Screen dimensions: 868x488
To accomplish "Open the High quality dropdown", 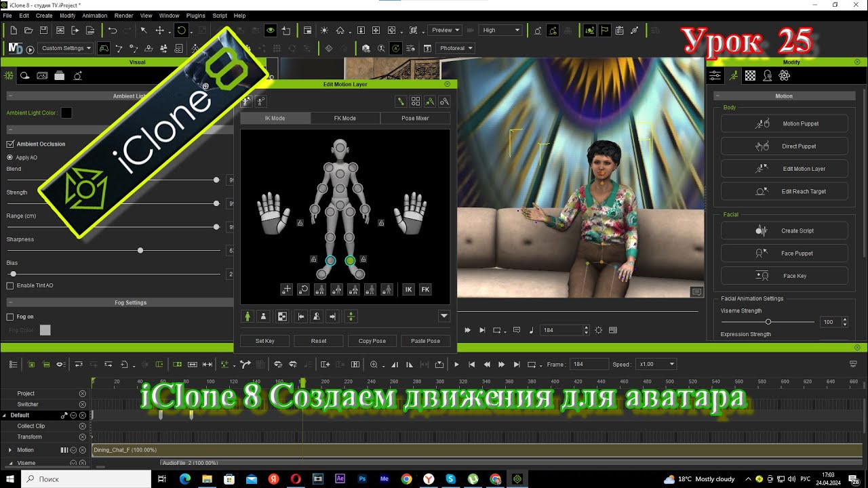I will tap(501, 30).
